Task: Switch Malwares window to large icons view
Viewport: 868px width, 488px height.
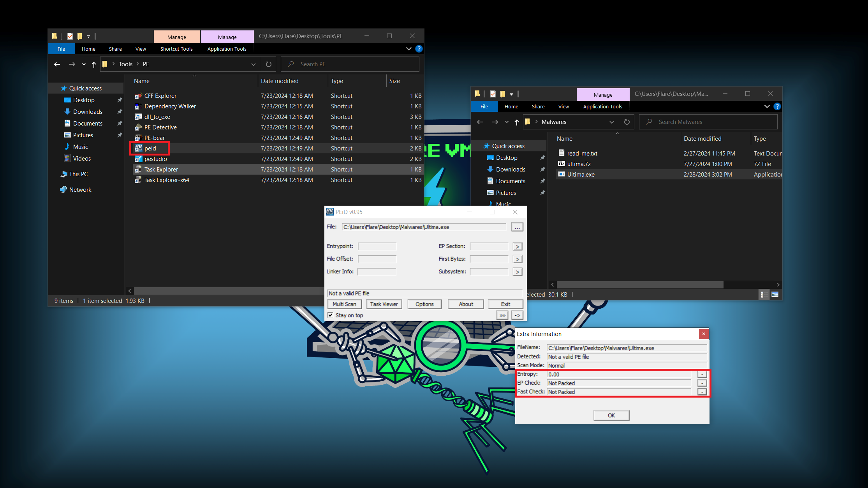Action: (775, 295)
